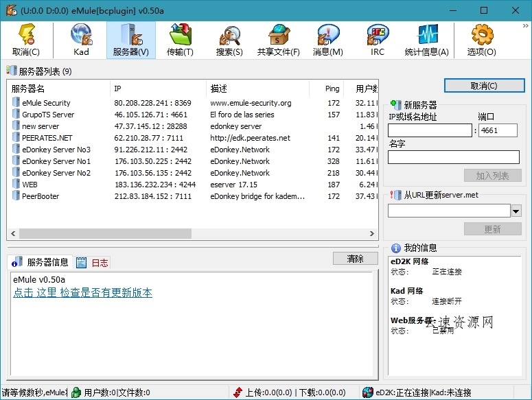Click the server name (名字) input field

pos(454,157)
